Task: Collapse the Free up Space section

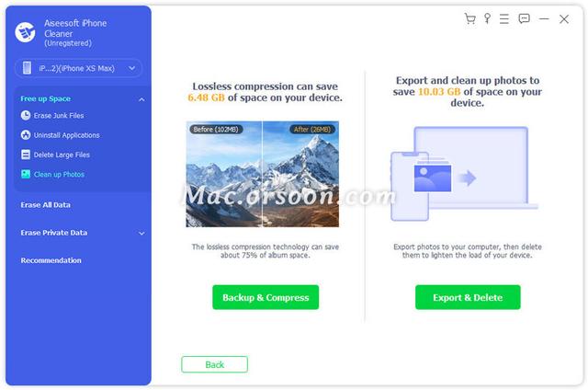Action: coord(141,99)
